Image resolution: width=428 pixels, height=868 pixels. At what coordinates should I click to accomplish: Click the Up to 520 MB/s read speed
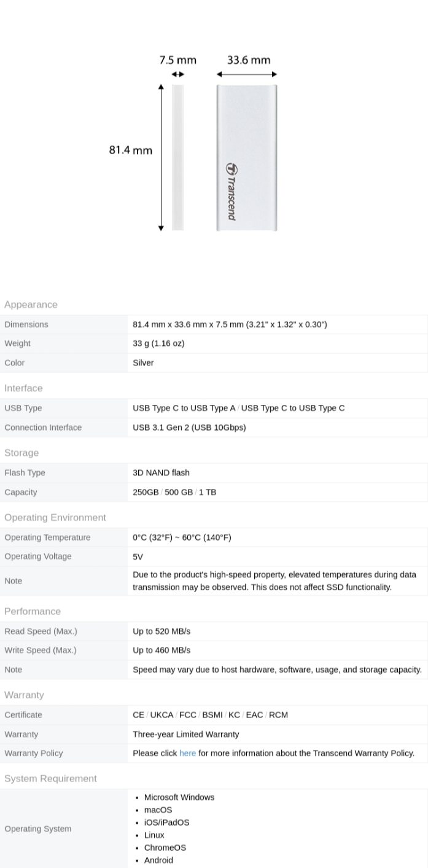161,631
